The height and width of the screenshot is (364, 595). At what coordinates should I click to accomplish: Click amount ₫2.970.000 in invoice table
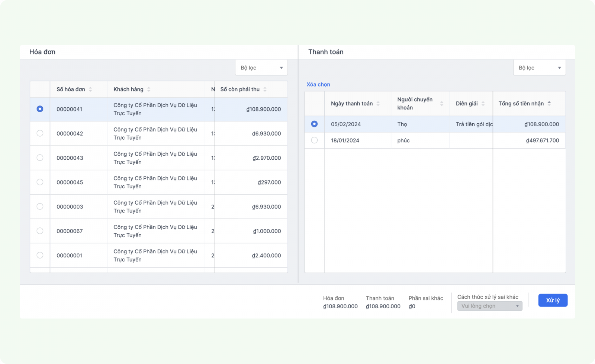click(267, 158)
